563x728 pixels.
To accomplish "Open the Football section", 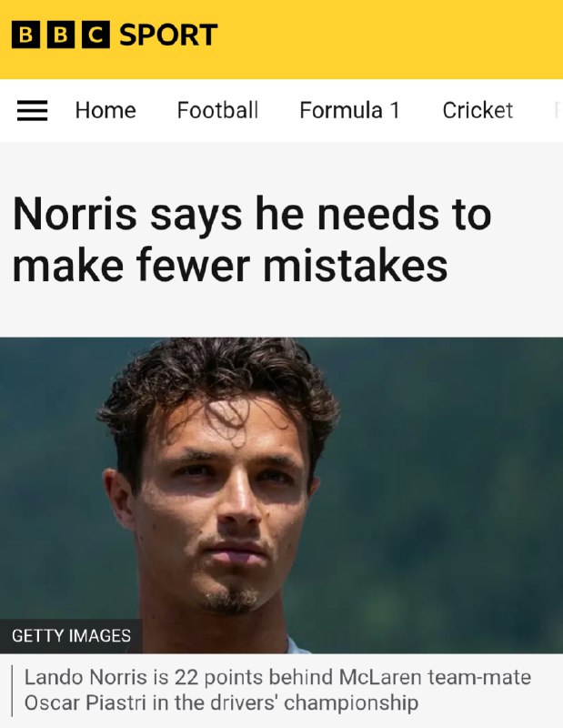I will (217, 110).
